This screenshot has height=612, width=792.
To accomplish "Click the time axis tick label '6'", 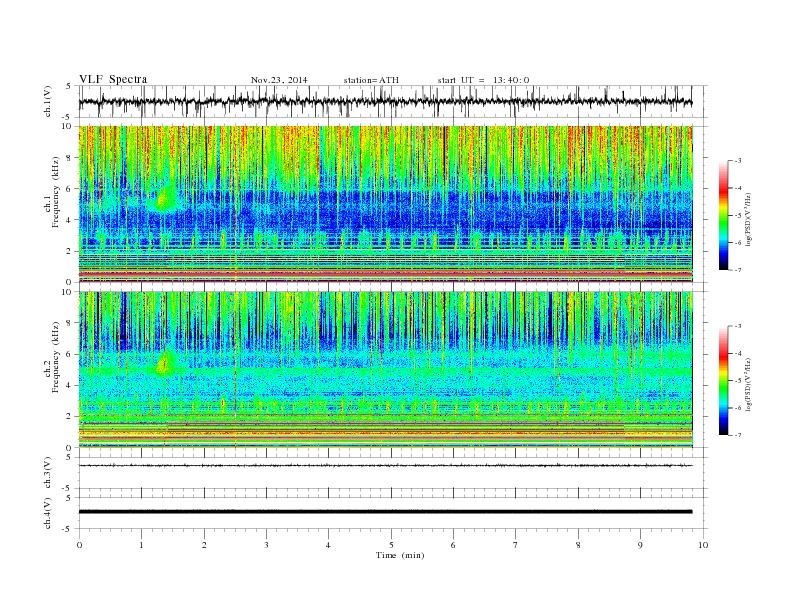I will [453, 545].
